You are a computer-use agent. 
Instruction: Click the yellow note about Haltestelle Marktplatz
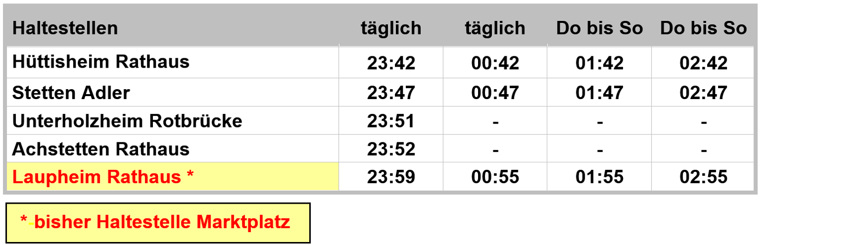(x=158, y=223)
